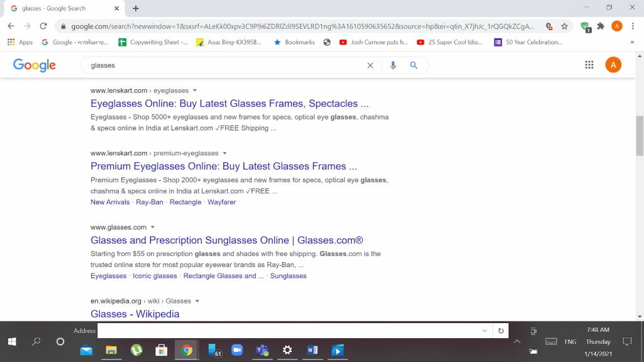Expand the www.glasses.com result dropdown arrow
Viewport: 644px width, 362px height.
pyautogui.click(x=152, y=228)
